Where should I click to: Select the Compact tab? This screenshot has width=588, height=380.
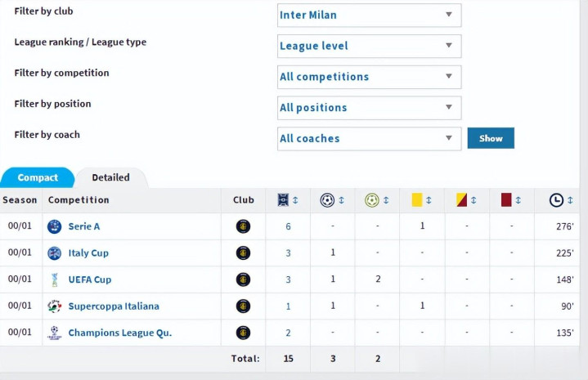pos(38,177)
